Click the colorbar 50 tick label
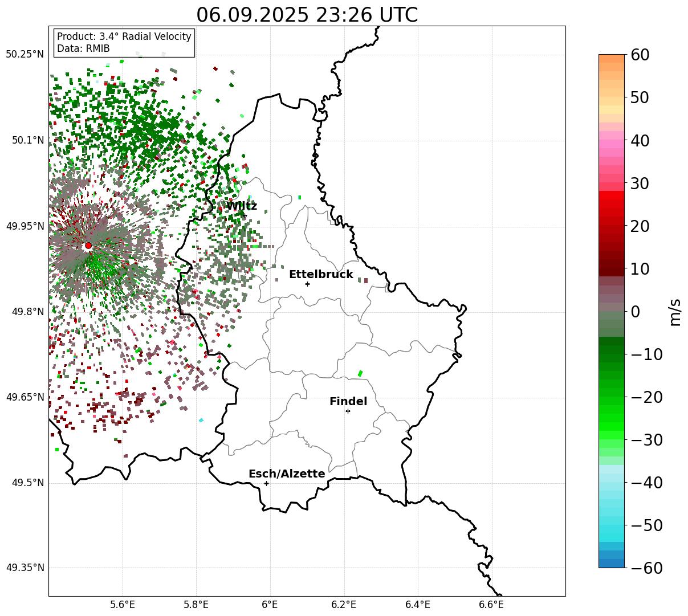Viewport: 688px width, 616px height. click(639, 98)
